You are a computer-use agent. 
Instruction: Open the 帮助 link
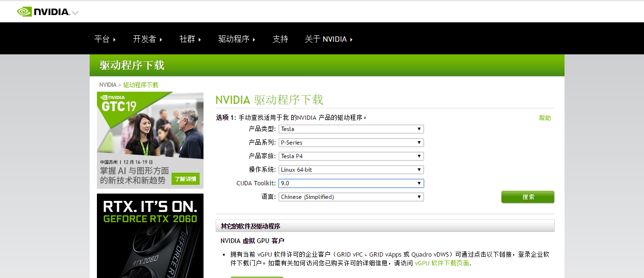tap(545, 118)
